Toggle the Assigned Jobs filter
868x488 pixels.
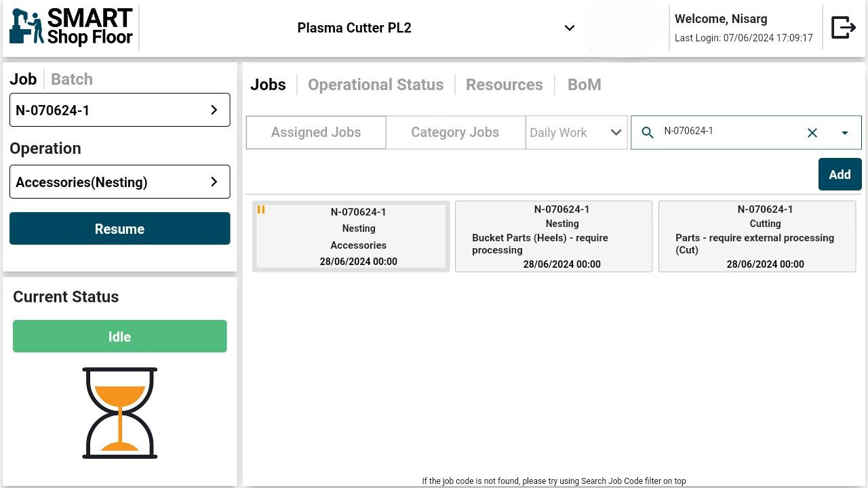316,132
